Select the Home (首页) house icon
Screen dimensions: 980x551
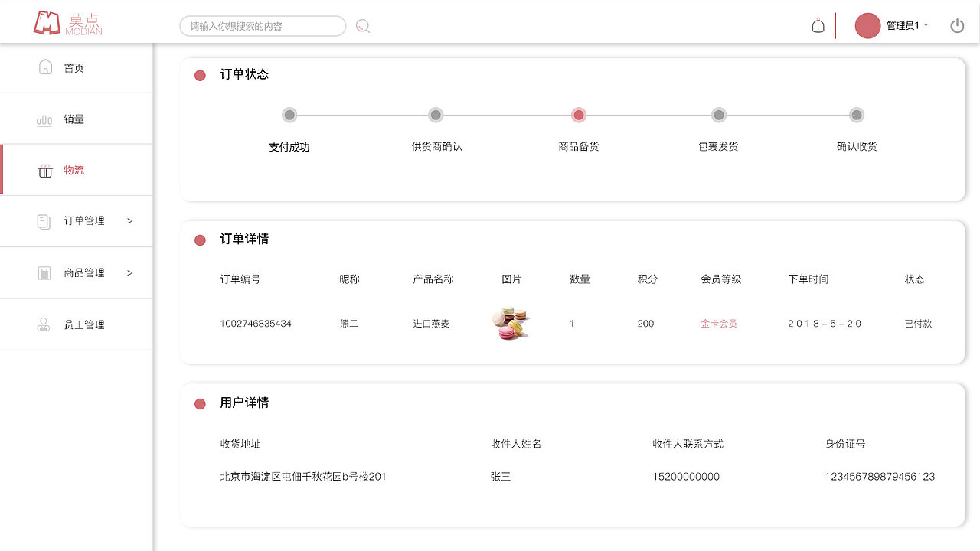44,67
